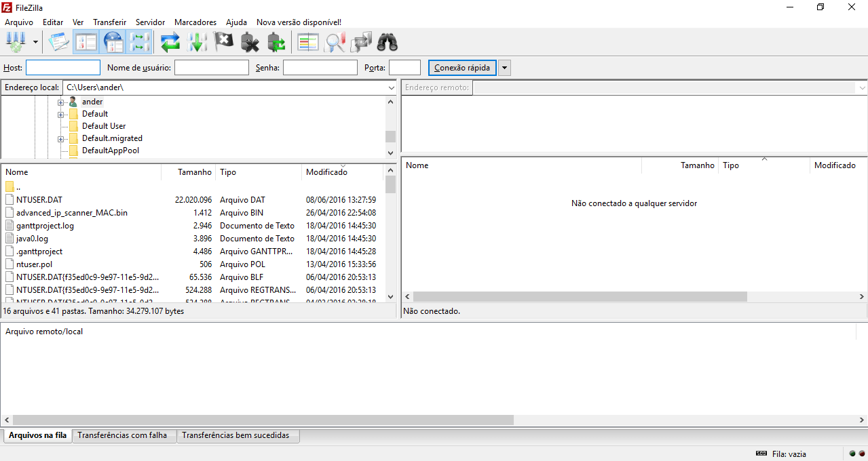The height and width of the screenshot is (461, 868).
Task: Click the queue speed indicator icon
Action: coord(761,454)
